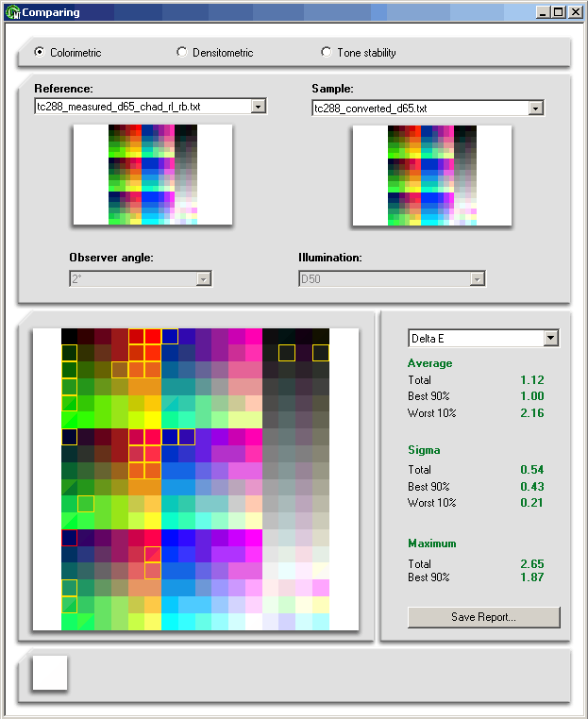Click the Reference chart thumbnail preview
This screenshot has width=588, height=719.
[153, 175]
